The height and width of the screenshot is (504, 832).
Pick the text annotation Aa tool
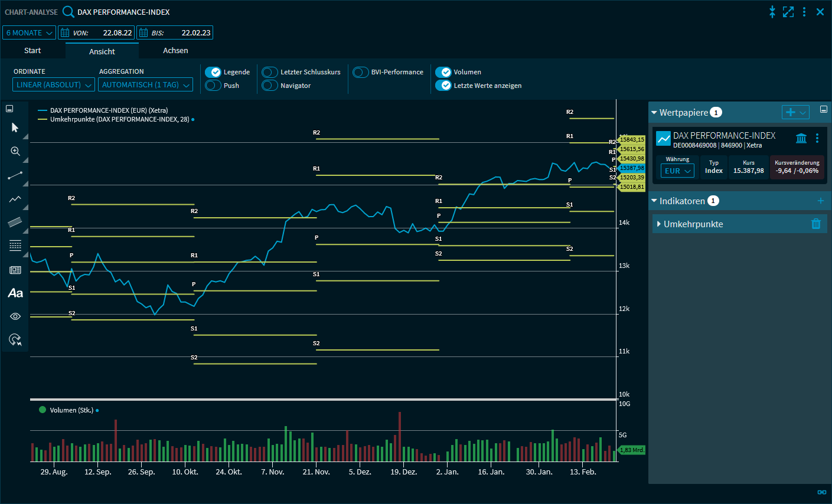click(x=15, y=293)
